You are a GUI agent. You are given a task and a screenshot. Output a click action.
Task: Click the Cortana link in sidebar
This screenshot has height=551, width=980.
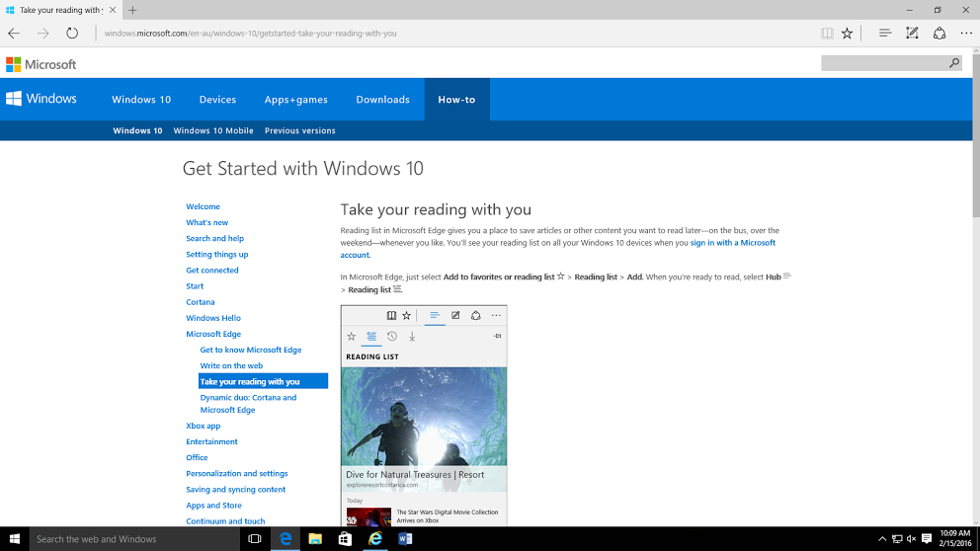click(201, 302)
